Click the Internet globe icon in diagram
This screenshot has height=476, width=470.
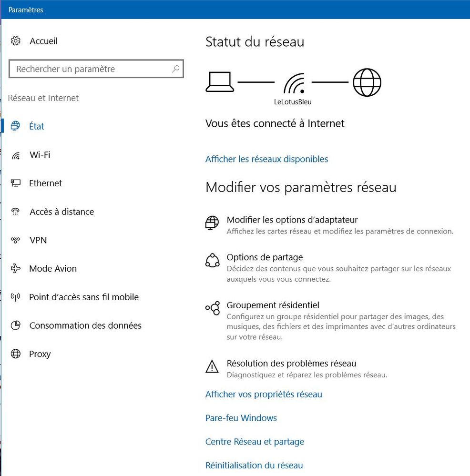(367, 82)
